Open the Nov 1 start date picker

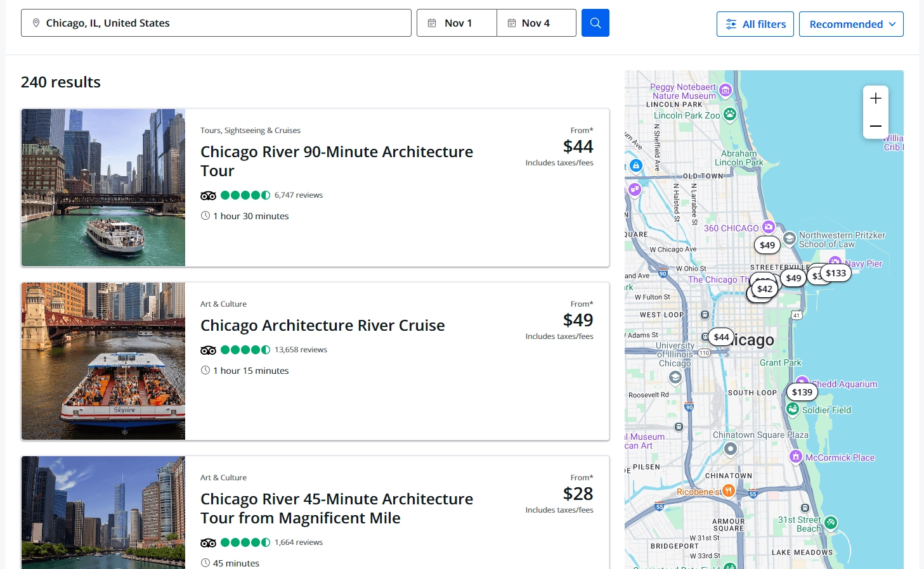(x=457, y=23)
